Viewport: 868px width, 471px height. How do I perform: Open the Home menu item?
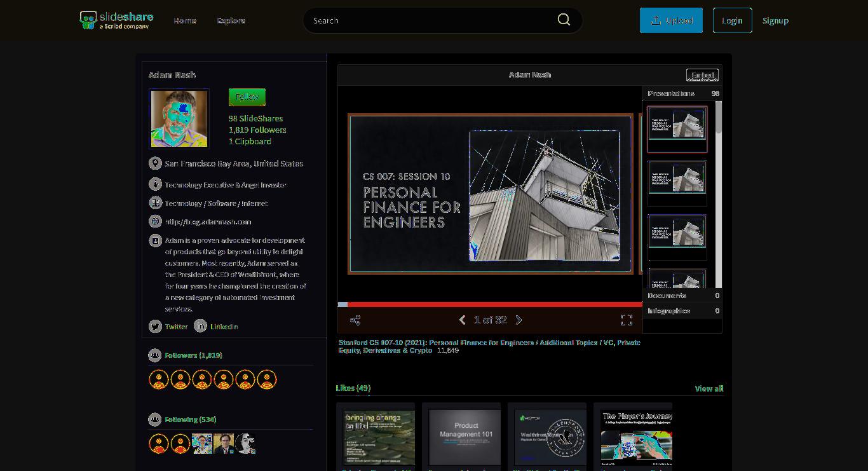point(185,20)
